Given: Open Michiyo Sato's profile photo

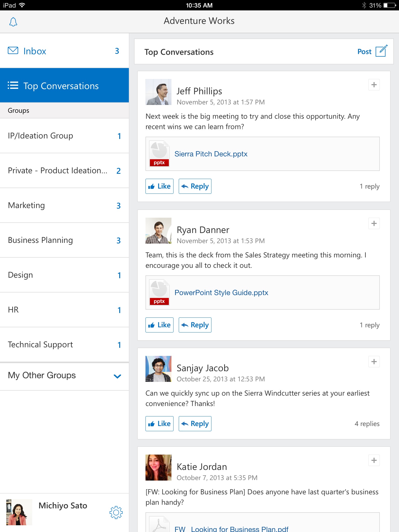Looking at the screenshot, I should pos(19,512).
